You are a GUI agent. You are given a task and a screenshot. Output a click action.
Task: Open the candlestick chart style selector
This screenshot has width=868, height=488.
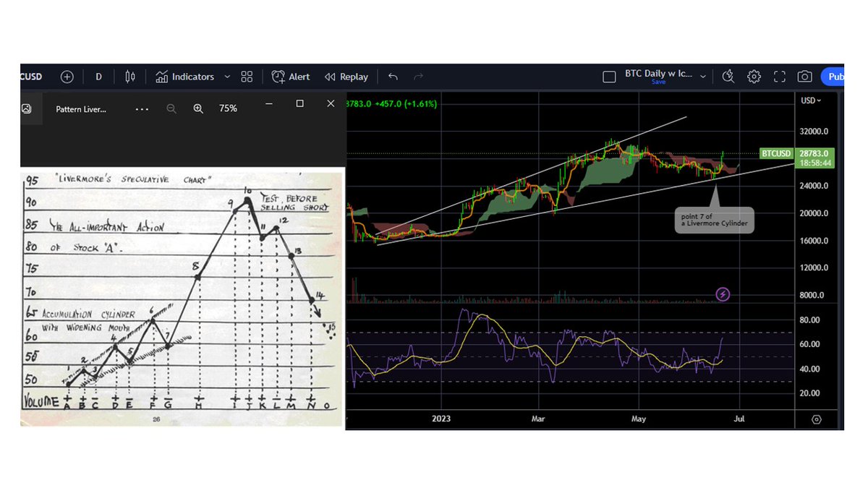tap(130, 77)
